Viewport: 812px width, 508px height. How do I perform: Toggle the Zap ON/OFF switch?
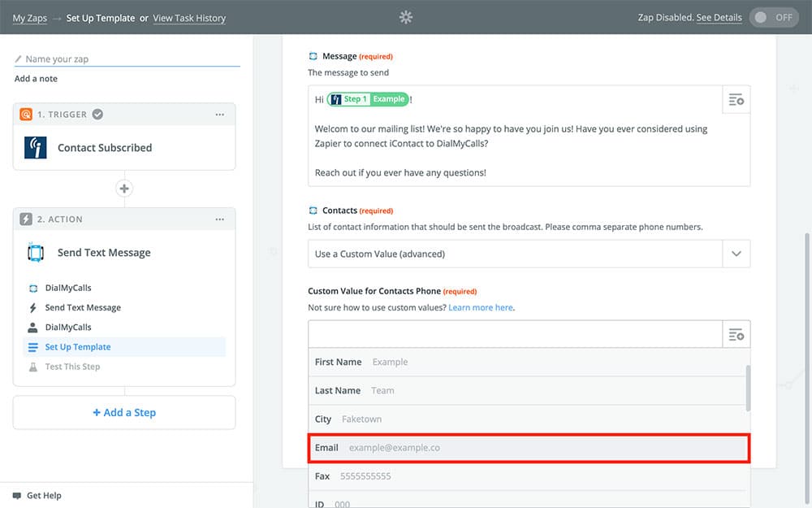point(774,17)
